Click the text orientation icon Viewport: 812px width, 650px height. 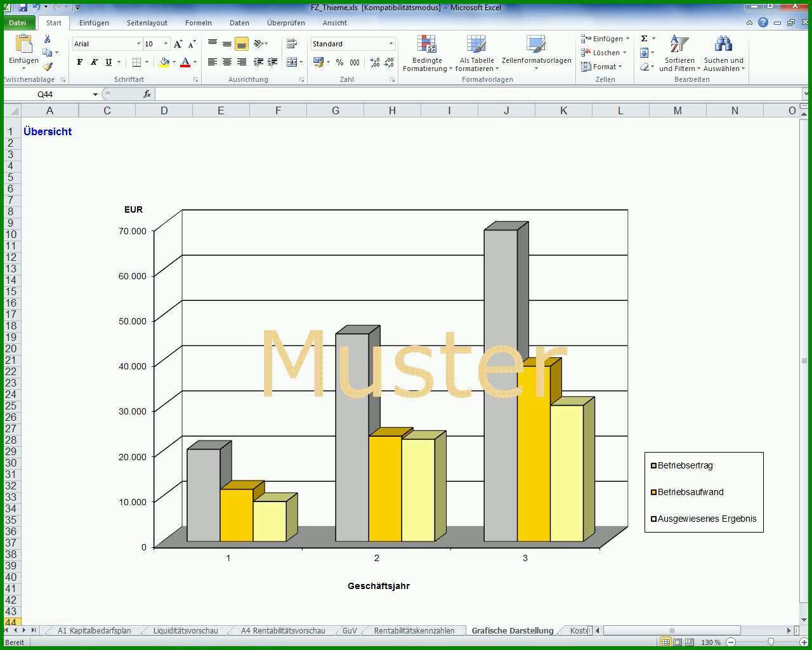(258, 44)
